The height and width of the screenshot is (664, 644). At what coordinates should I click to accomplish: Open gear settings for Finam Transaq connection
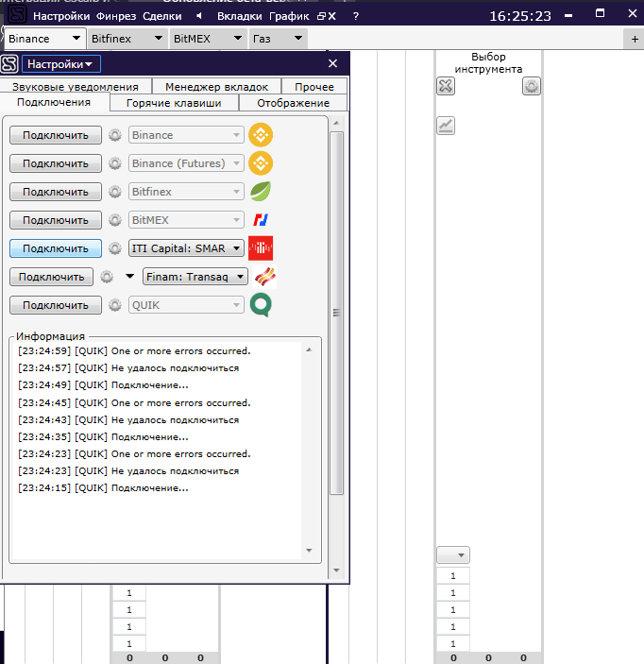coord(107,277)
